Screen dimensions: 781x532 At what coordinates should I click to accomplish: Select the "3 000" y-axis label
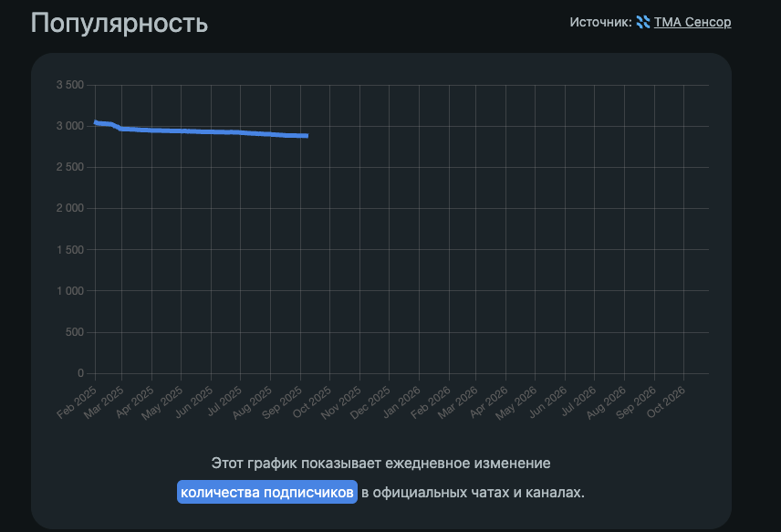coord(70,126)
